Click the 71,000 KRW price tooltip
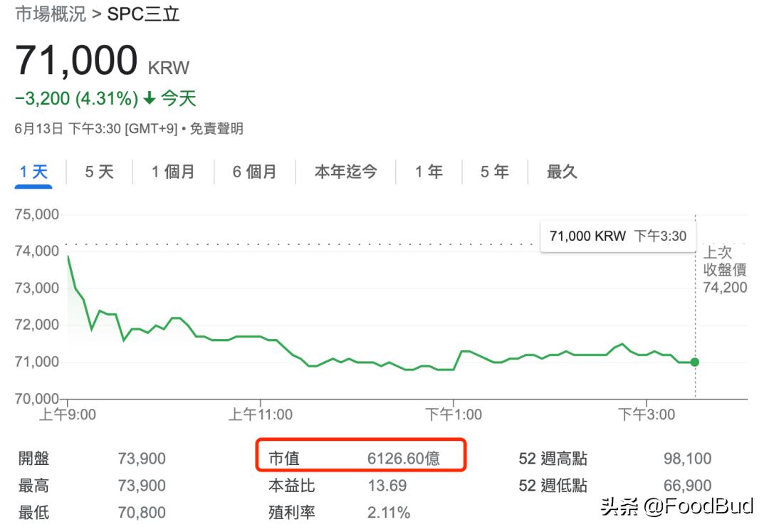769x532 pixels. [x=618, y=235]
